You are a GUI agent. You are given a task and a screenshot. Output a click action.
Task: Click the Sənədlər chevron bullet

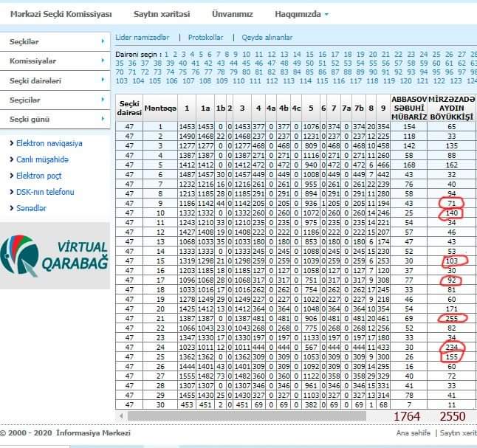point(12,208)
